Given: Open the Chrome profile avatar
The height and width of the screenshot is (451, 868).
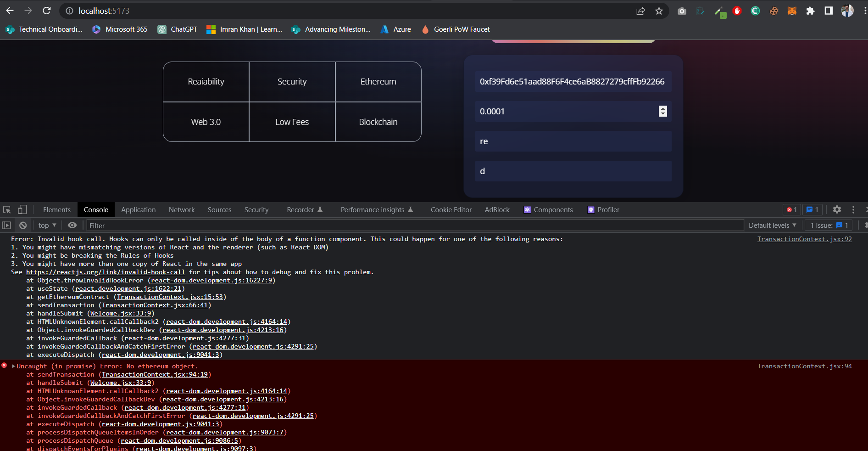Looking at the screenshot, I should coord(847,11).
